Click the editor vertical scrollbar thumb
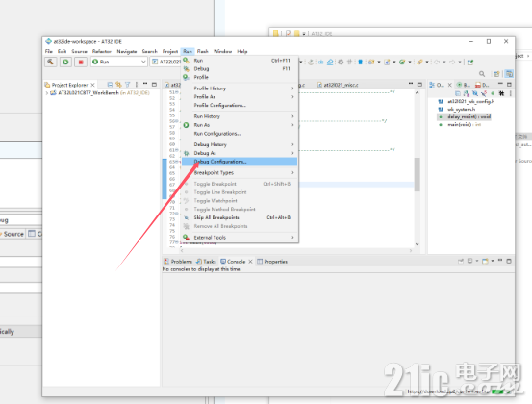Screen dimensions: 532x404 click(x=417, y=174)
